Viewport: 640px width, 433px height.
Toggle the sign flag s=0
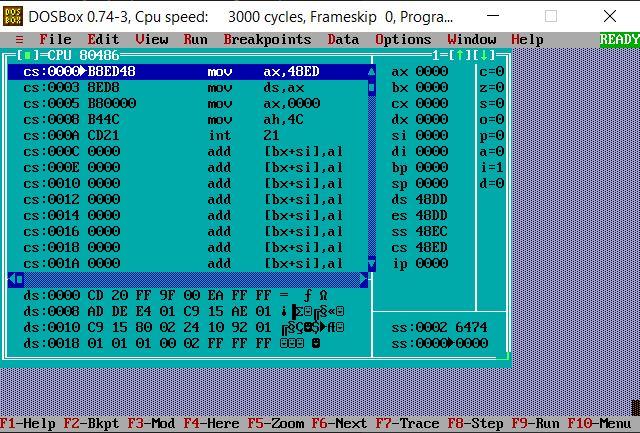(x=492, y=104)
